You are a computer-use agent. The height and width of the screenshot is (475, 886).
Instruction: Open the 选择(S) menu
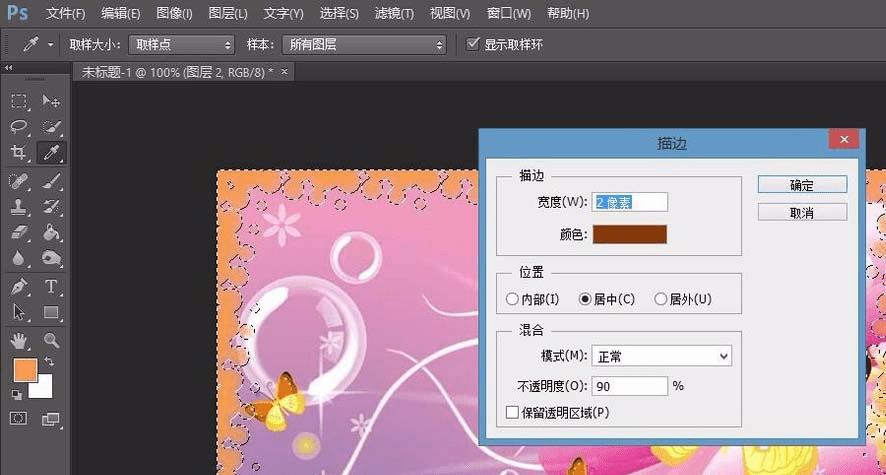339,13
